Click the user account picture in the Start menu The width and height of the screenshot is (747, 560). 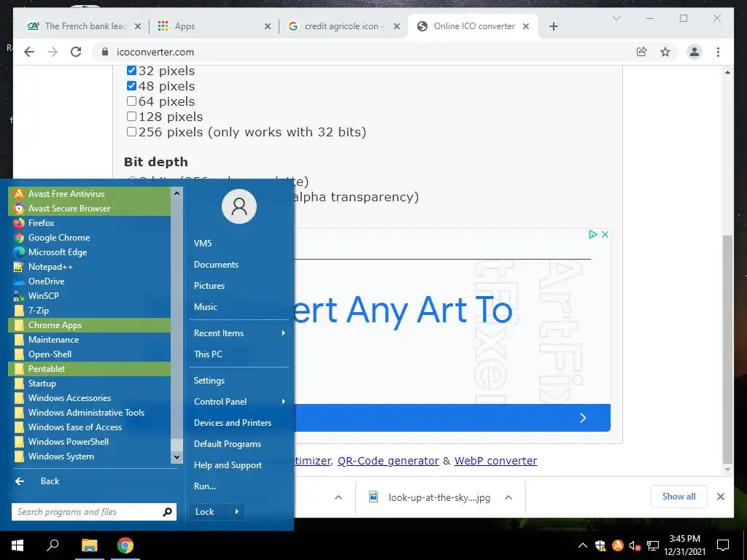tap(239, 206)
